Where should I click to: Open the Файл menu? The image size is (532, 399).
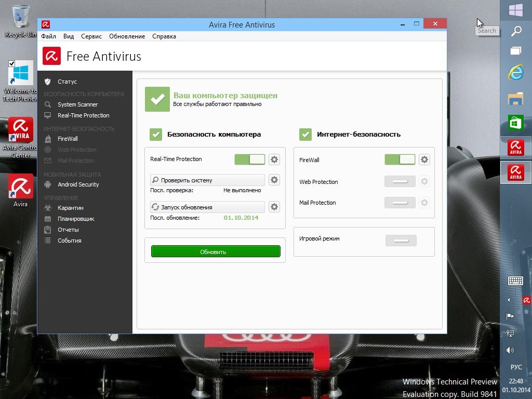(48, 36)
